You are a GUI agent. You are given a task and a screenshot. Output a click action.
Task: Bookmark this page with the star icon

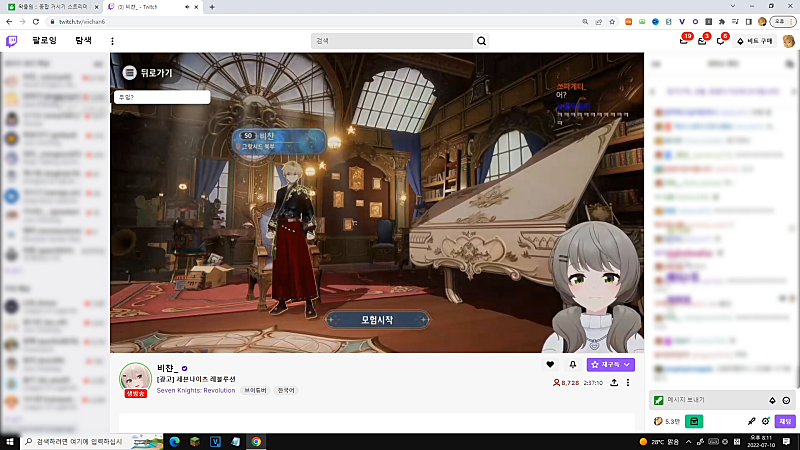point(612,22)
